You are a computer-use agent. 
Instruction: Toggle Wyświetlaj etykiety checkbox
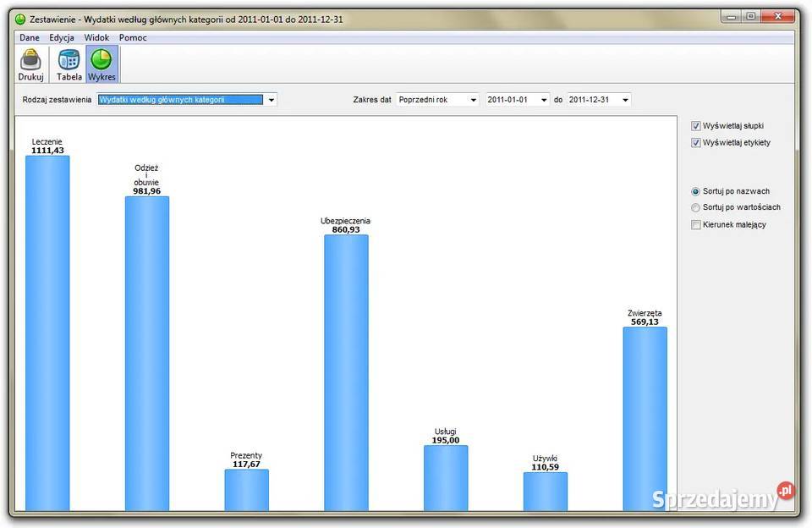pos(696,143)
